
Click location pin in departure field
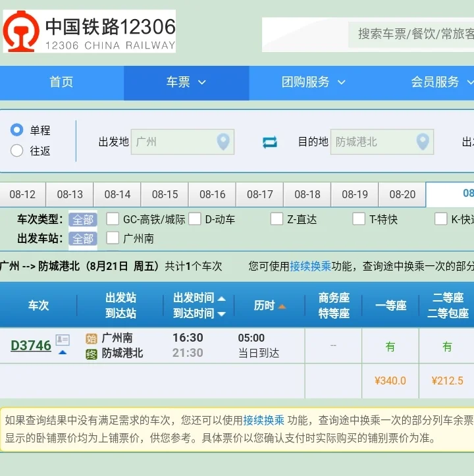223,142
